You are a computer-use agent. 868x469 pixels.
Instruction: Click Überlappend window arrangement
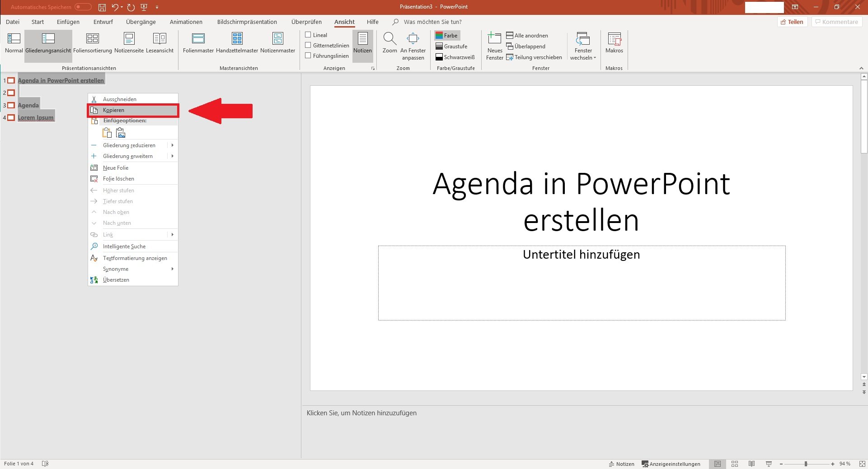tap(525, 46)
